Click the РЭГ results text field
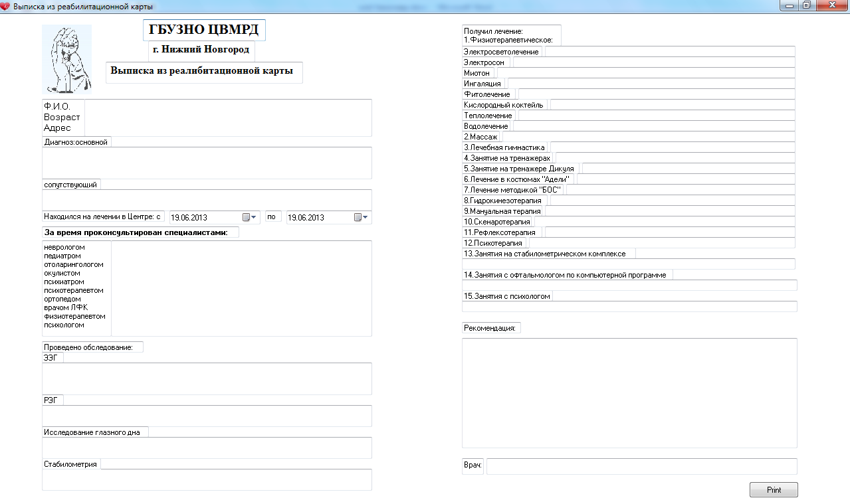The width and height of the screenshot is (850, 504). pos(207,416)
